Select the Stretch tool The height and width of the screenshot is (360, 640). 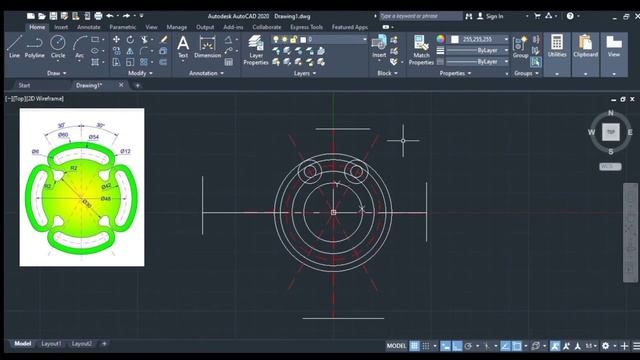116,62
